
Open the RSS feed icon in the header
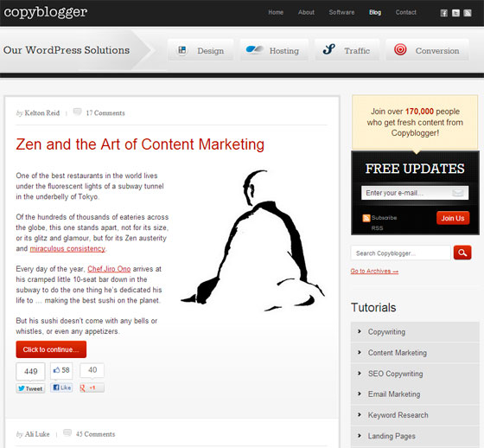point(468,13)
